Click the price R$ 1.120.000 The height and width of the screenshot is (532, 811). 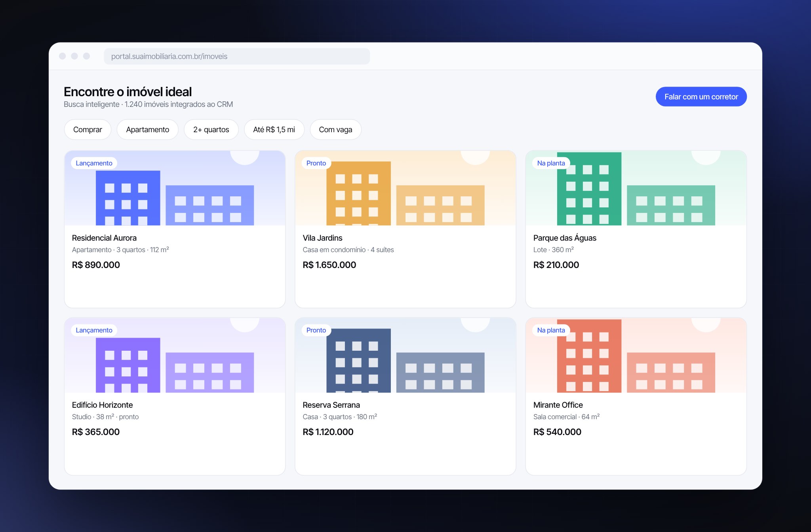[328, 432]
